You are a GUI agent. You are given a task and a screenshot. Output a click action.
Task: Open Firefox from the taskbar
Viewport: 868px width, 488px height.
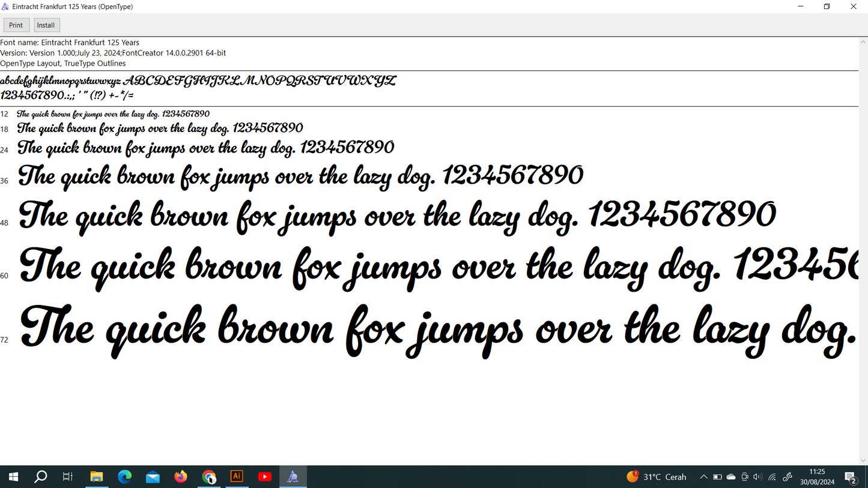181,477
